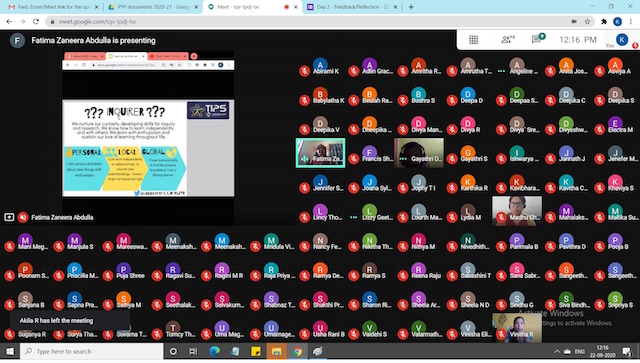Select Madhu's video tile

click(517, 211)
